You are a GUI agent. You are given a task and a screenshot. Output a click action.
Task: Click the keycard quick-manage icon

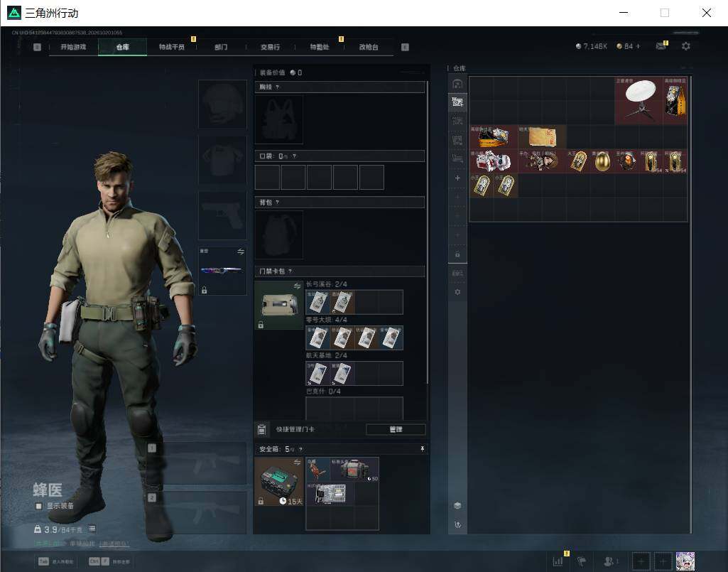pos(262,429)
